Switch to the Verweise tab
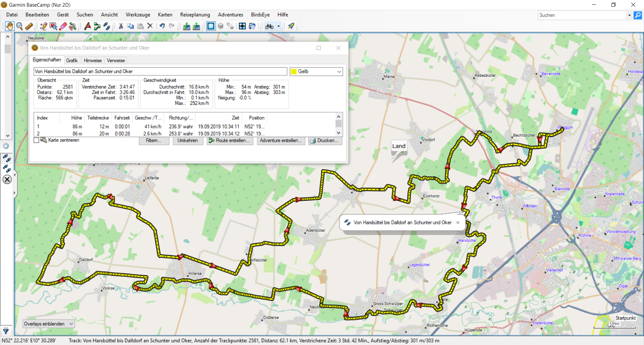Image resolution: width=644 pixels, height=345 pixels. click(116, 61)
